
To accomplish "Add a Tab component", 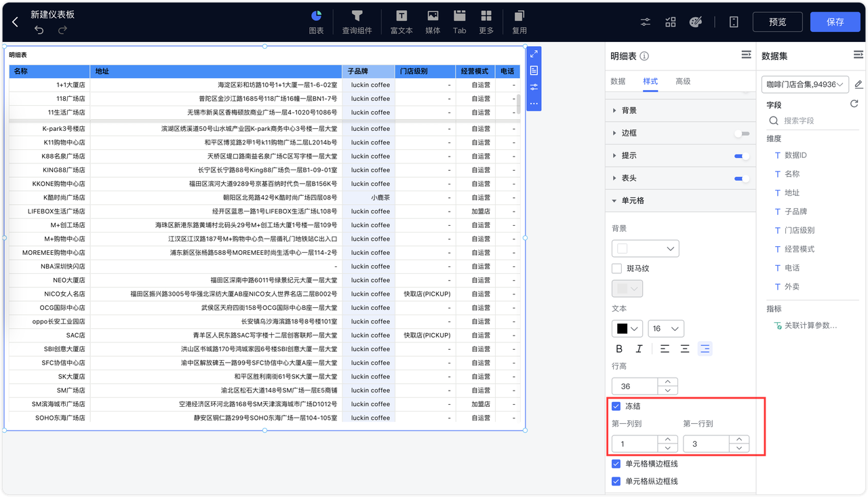I will point(460,22).
